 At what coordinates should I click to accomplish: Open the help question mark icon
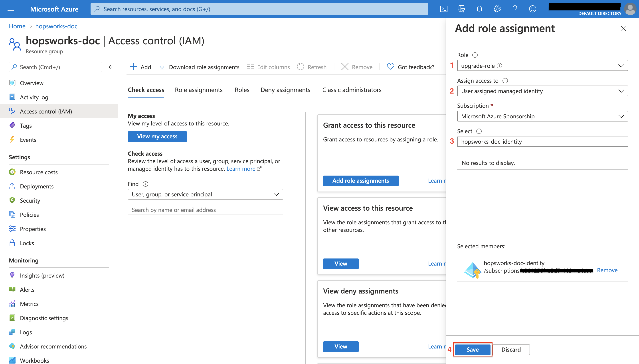click(x=515, y=9)
